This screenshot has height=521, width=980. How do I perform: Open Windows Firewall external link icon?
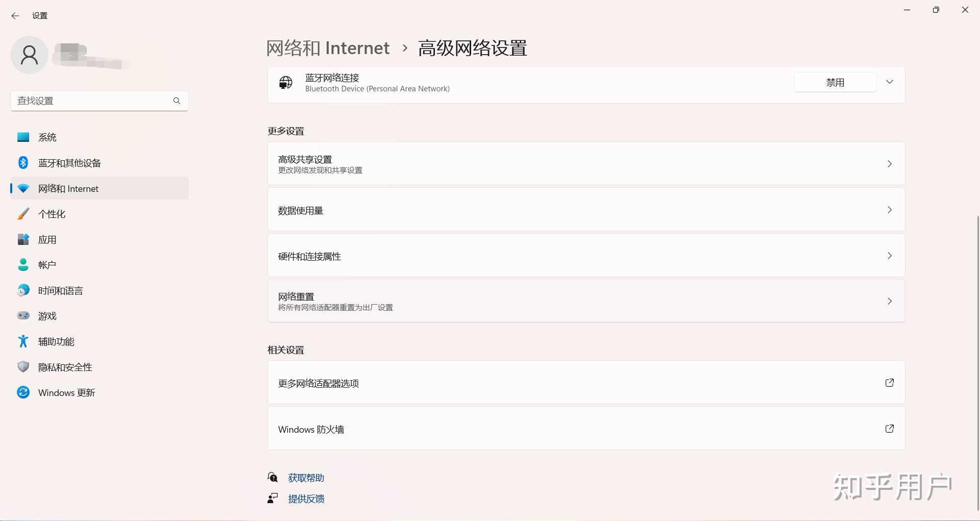(889, 429)
